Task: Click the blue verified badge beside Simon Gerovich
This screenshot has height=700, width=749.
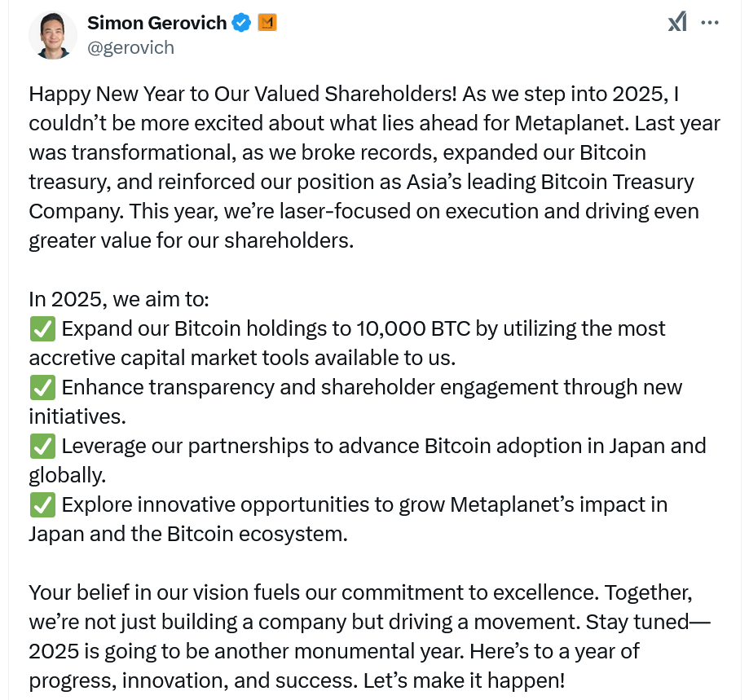Action: (x=240, y=23)
